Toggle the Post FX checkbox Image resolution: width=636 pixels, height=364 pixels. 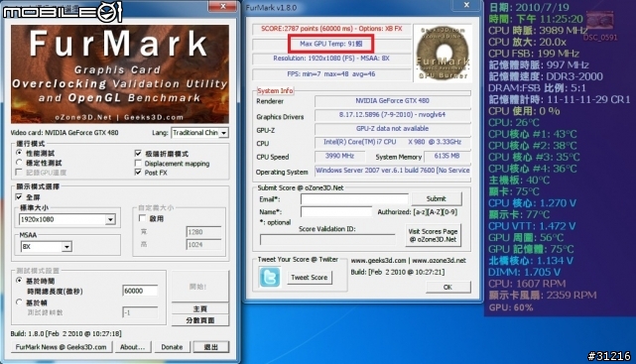point(138,173)
